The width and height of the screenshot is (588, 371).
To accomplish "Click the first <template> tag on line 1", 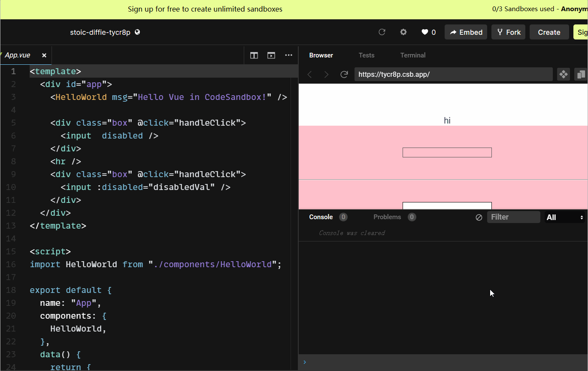I will click(55, 71).
